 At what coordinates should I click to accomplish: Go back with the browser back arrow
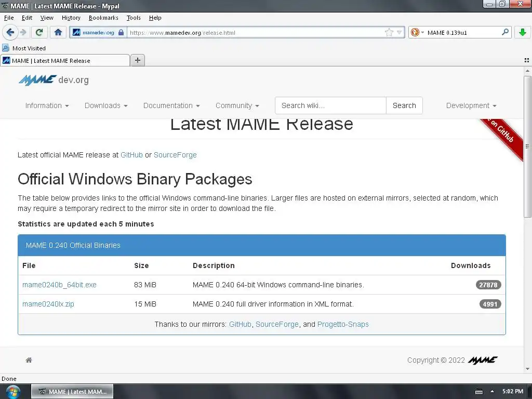(x=10, y=32)
